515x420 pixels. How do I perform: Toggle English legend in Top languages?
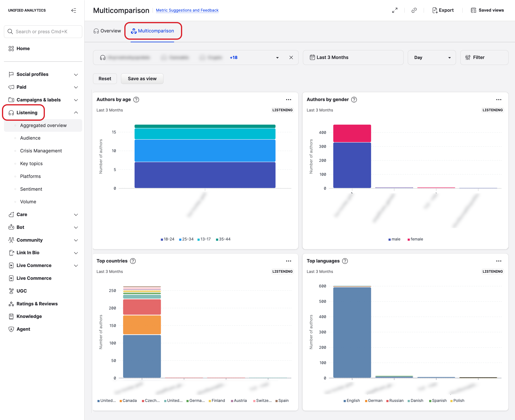[352, 401]
